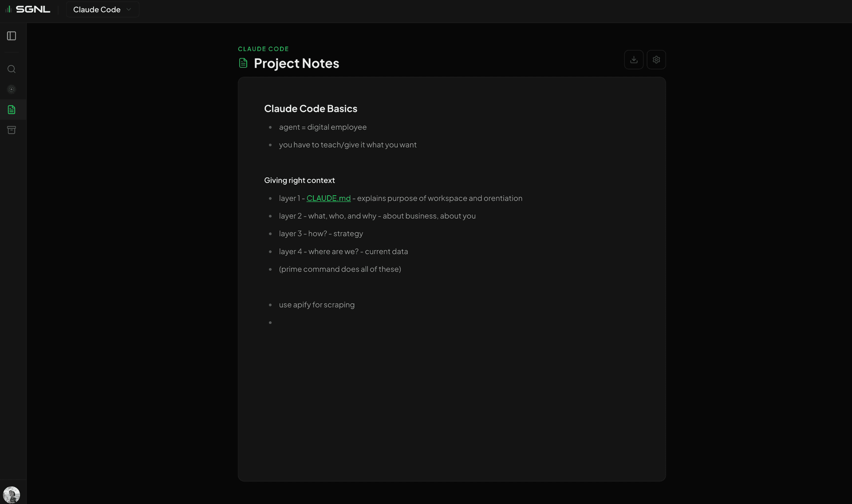Image resolution: width=852 pixels, height=504 pixels.
Task: Select the bullet reading use apify for scraping
Action: (316, 305)
